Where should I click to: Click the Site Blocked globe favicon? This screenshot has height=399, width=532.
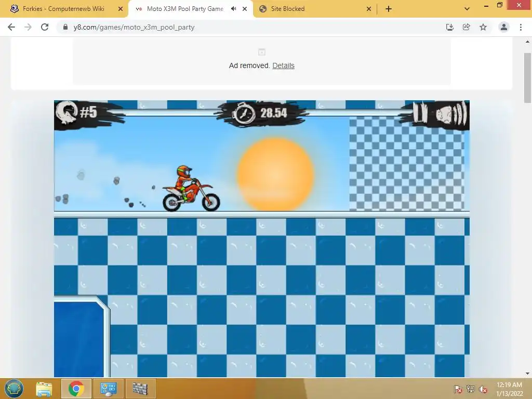[262, 9]
